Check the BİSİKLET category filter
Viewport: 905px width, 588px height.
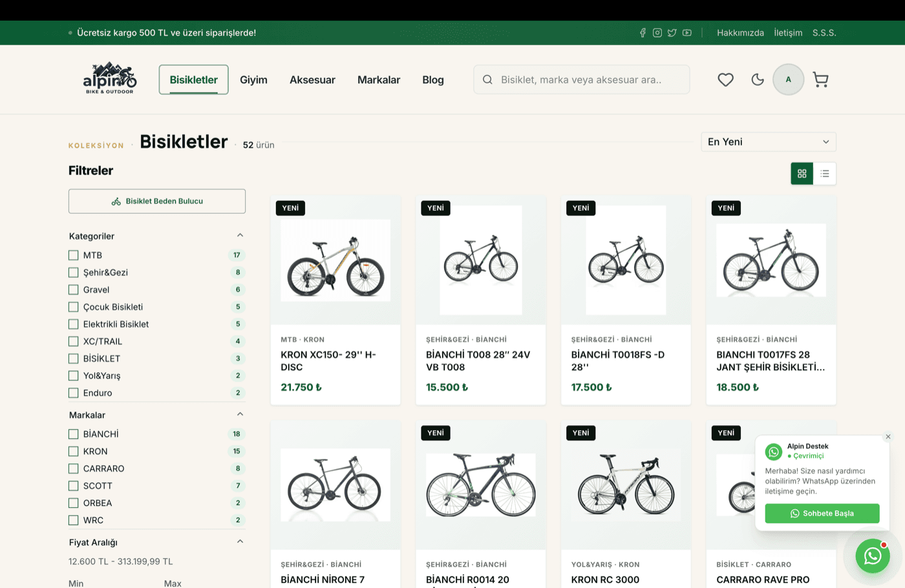point(74,359)
